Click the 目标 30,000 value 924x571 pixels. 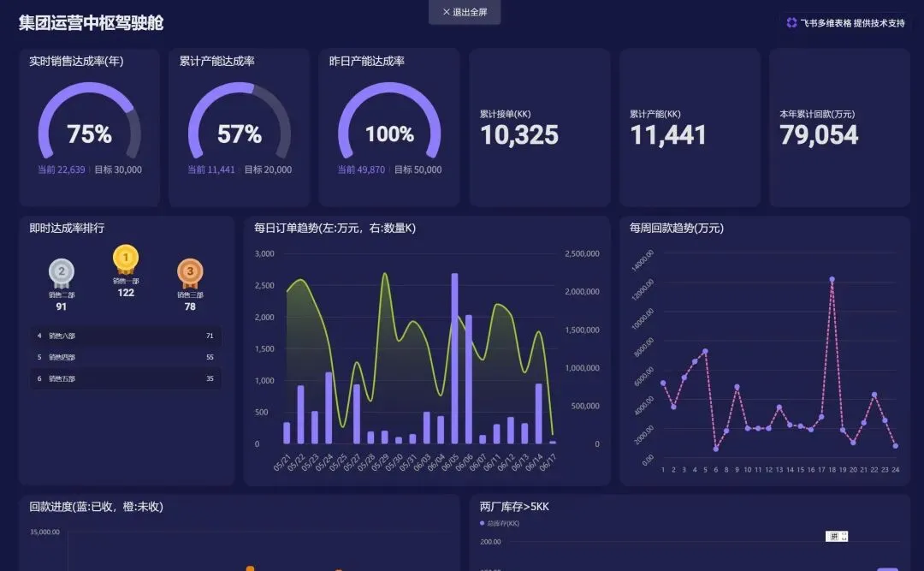click(118, 170)
